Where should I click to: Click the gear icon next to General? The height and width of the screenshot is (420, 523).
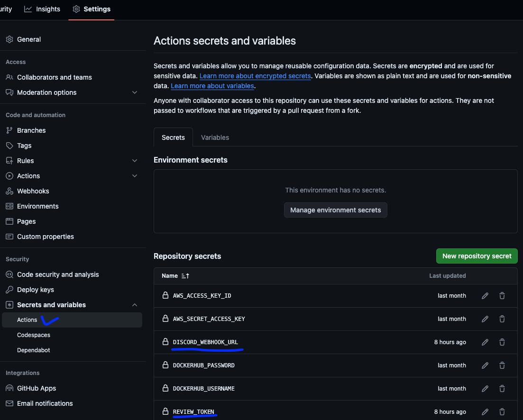[x=9, y=39]
